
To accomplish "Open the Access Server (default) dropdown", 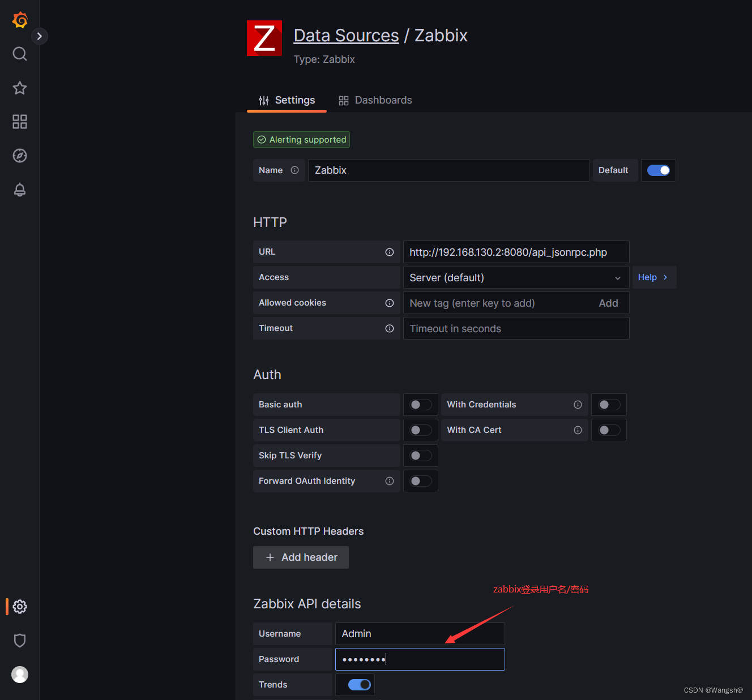I will coord(516,278).
